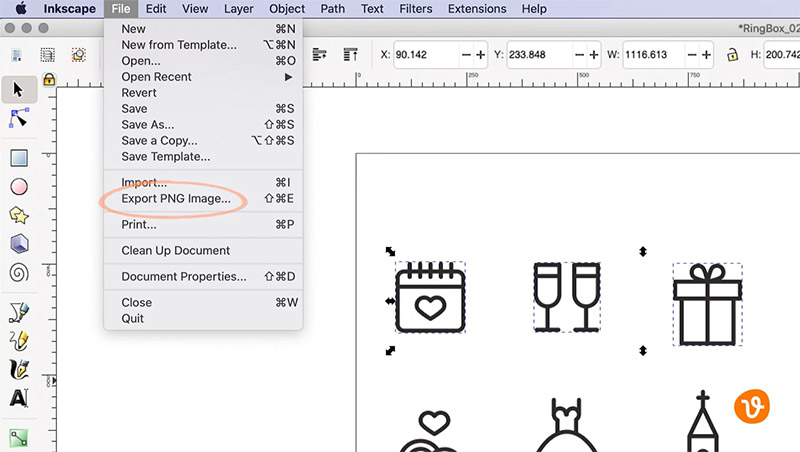
Task: Expand the Open Recent submenu
Action: click(x=203, y=77)
